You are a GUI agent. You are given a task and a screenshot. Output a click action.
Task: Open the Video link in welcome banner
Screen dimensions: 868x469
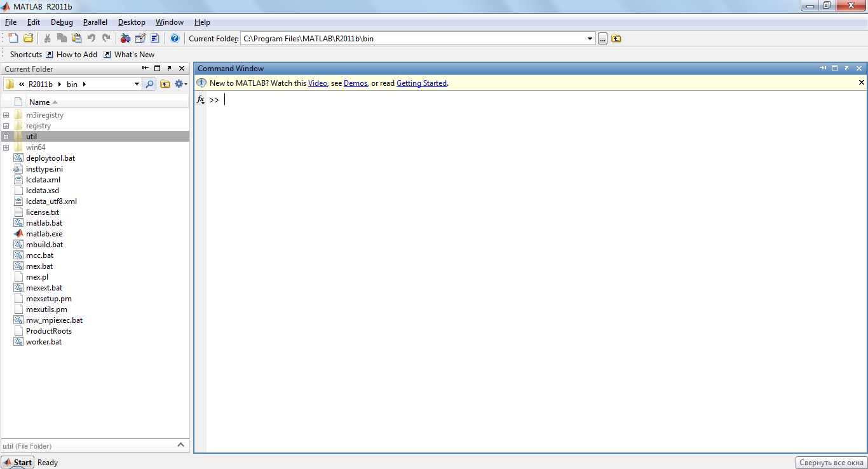click(318, 83)
